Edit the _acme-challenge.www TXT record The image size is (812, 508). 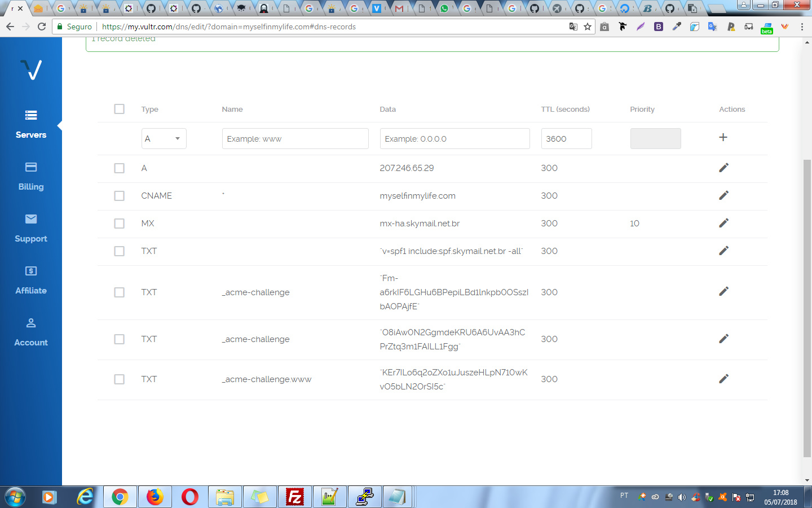723,379
